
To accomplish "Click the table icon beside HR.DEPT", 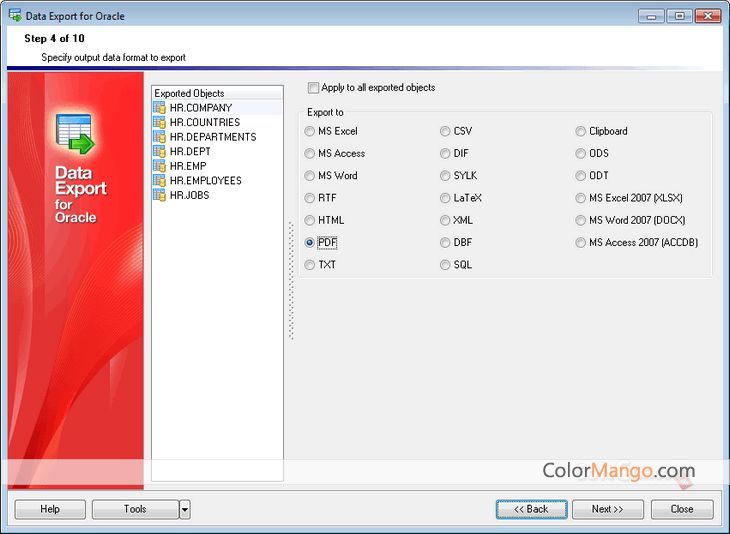I will (x=159, y=151).
